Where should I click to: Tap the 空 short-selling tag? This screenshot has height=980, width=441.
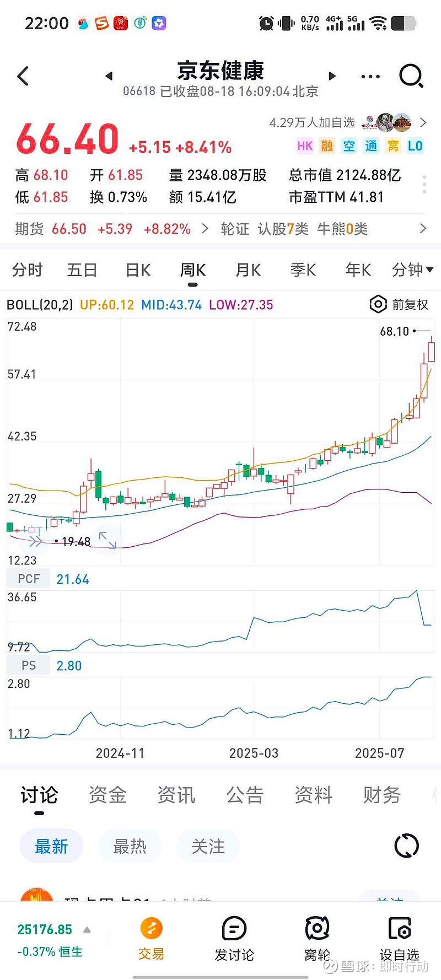click(349, 146)
